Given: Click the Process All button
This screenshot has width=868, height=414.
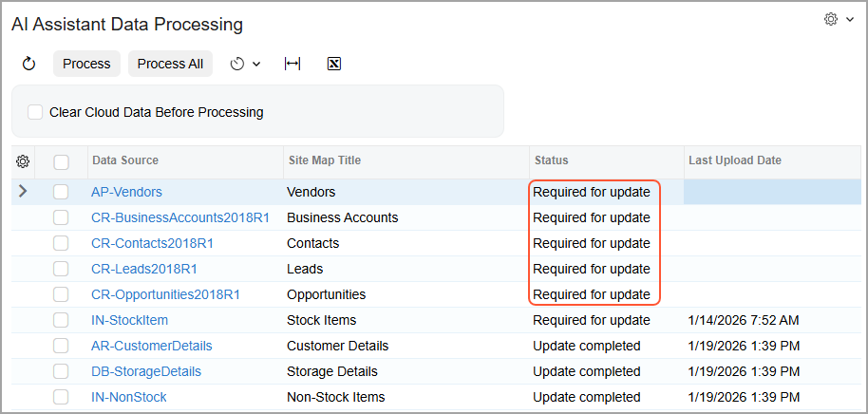Looking at the screenshot, I should [171, 65].
